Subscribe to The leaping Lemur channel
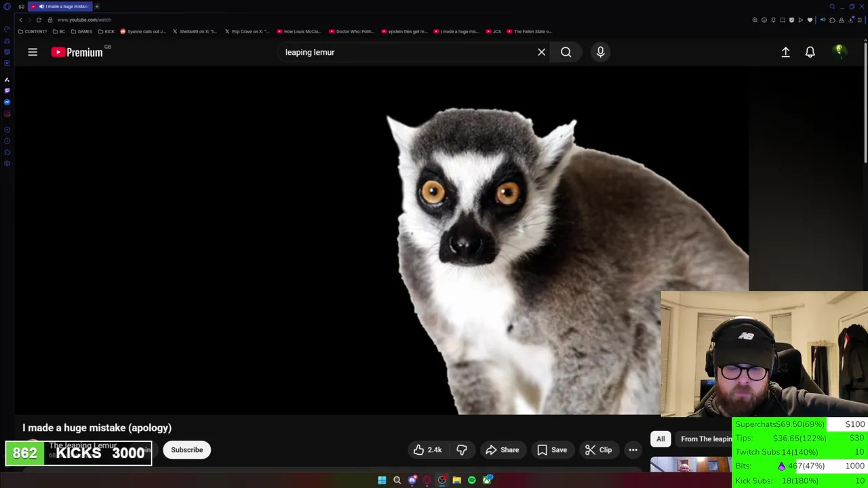 coord(186,449)
